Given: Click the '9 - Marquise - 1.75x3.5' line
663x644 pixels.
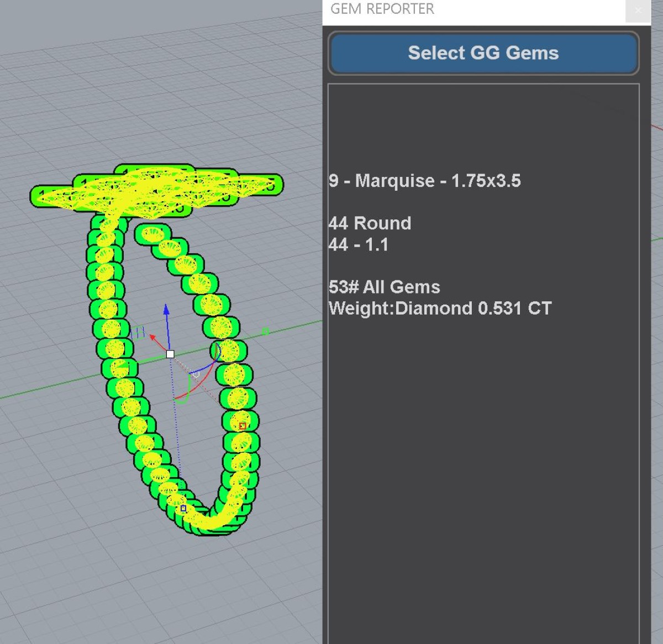Looking at the screenshot, I should [424, 181].
